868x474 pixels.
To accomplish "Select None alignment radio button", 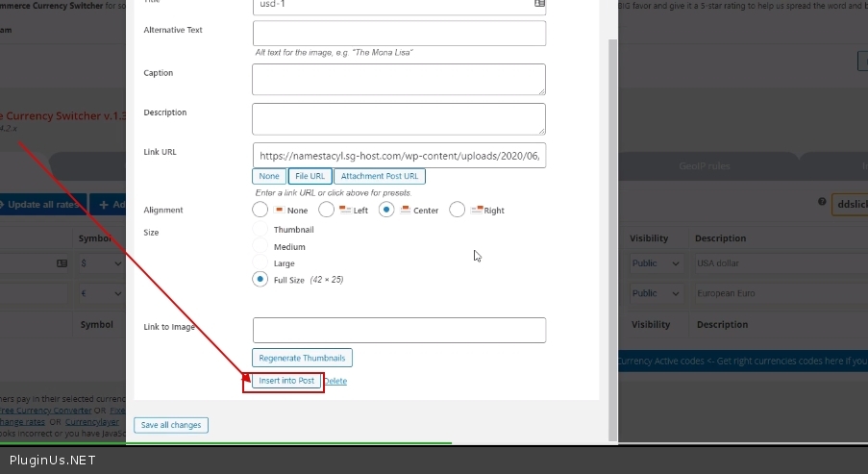I will 260,210.
